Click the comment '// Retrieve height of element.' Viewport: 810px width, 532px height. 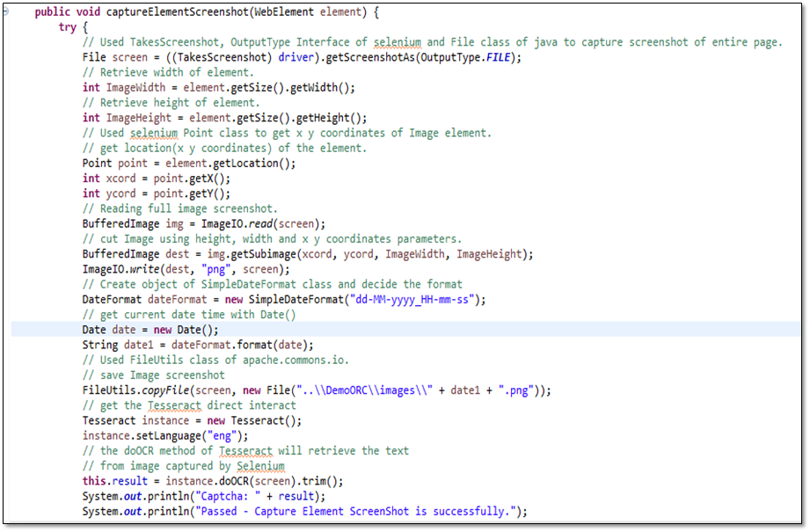click(171, 103)
